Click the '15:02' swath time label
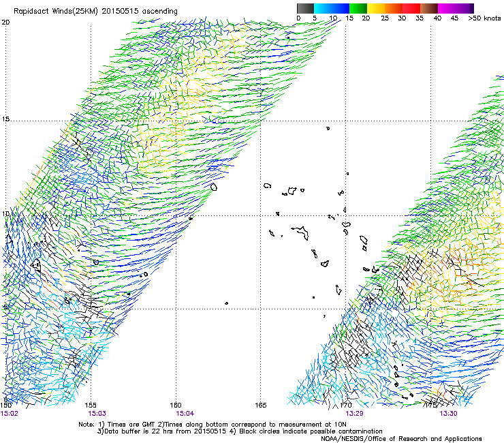Screen dimensions: 504x443 [10, 413]
